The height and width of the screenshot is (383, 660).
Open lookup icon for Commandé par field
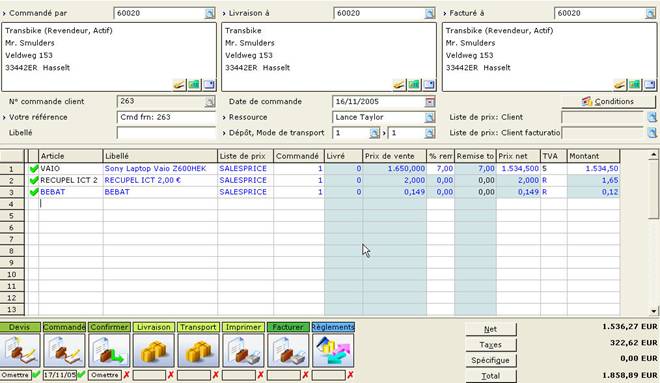click(209, 13)
